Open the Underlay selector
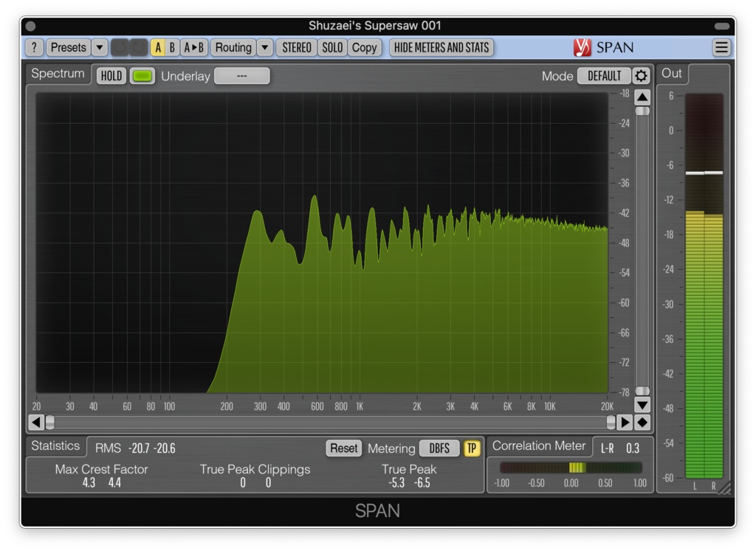The height and width of the screenshot is (551, 756). tap(242, 76)
